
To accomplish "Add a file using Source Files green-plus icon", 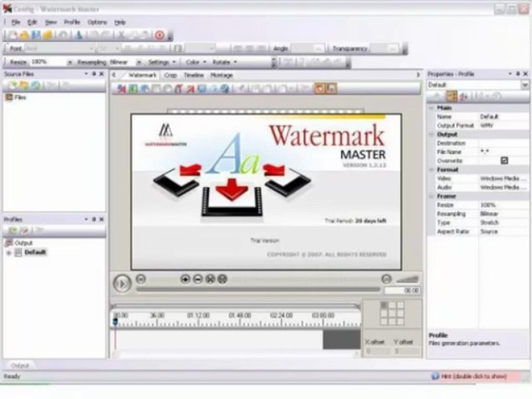I will pos(13,85).
